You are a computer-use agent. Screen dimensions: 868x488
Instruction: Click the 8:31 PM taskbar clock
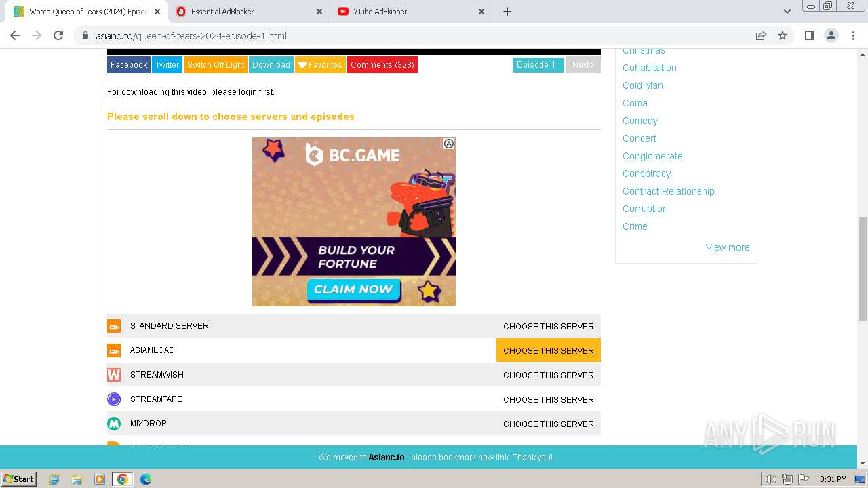tap(833, 479)
